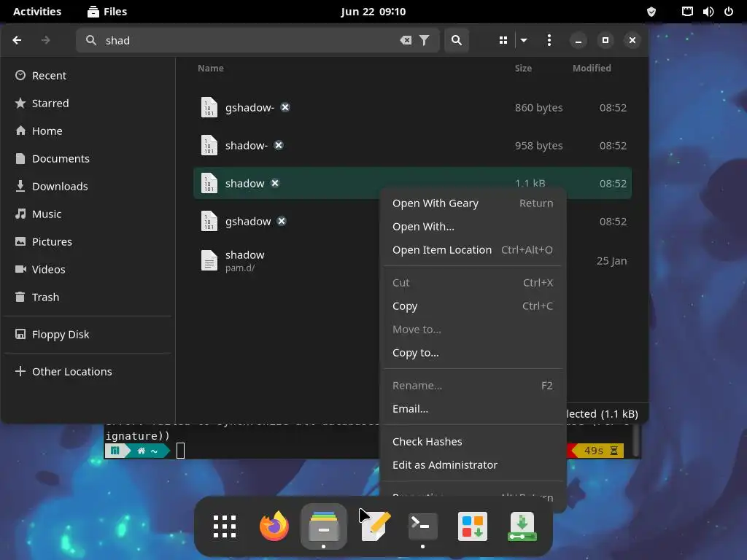Open the search filter funnel icon
Viewport: 747px width, 560px height.
[424, 41]
